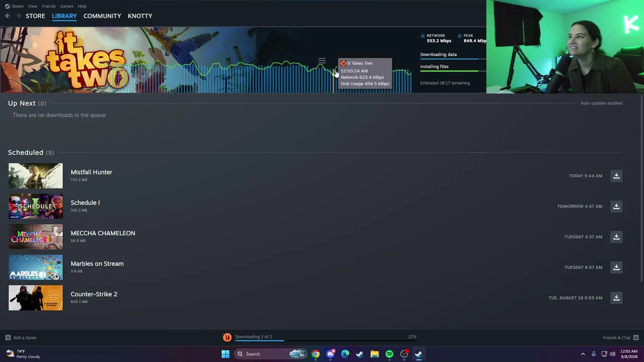The height and width of the screenshot is (362, 644).
Task: Open Discord from the taskbar
Action: click(330, 354)
